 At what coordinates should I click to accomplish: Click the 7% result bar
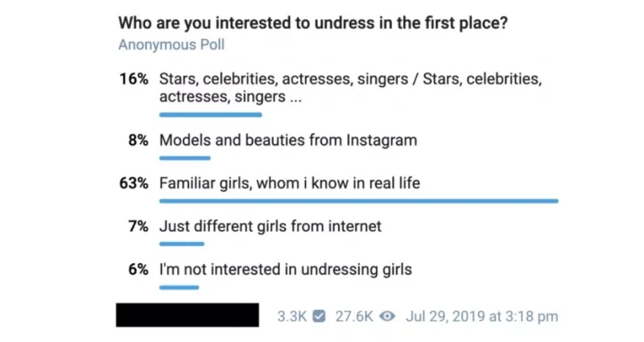tap(182, 243)
